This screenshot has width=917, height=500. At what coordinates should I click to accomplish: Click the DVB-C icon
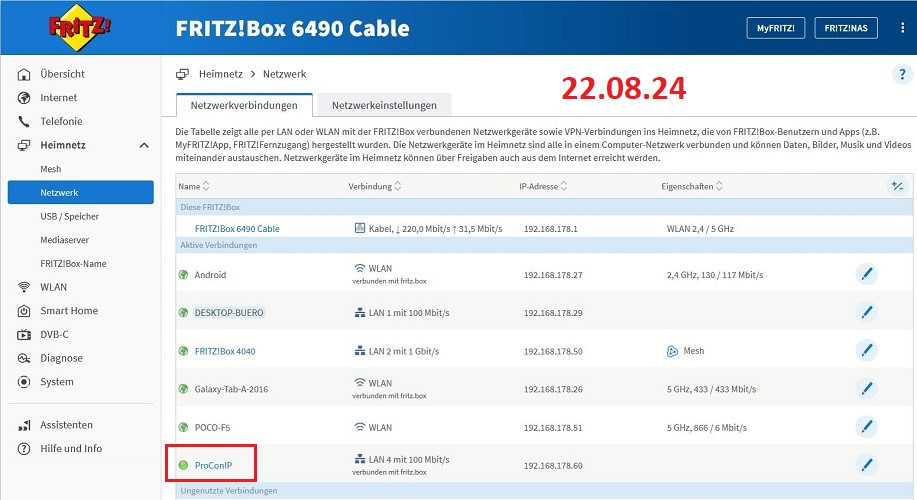(x=24, y=335)
